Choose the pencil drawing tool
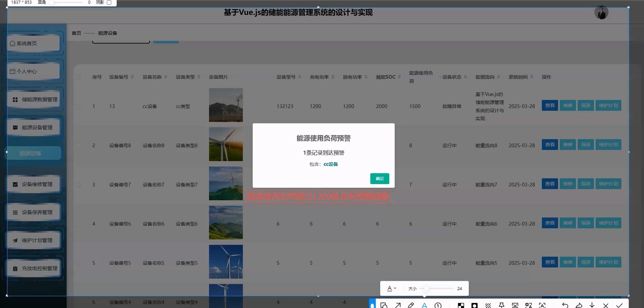The width and height of the screenshot is (644, 308). coord(411,305)
